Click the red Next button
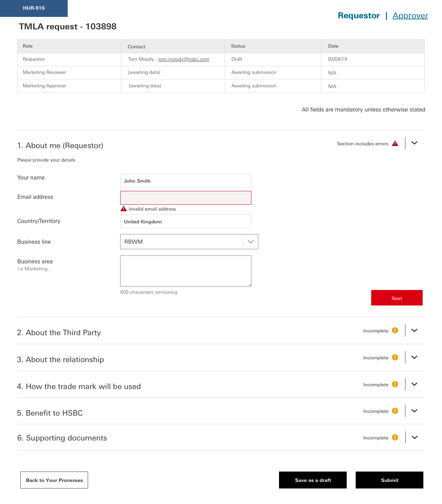Screen dimensions: 442x504 click(397, 298)
